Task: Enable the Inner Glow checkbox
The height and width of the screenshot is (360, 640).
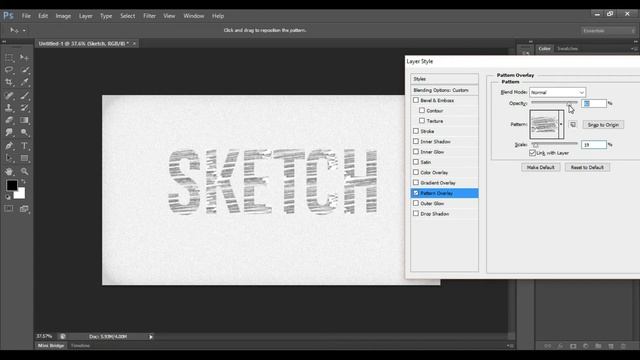Action: click(416, 151)
